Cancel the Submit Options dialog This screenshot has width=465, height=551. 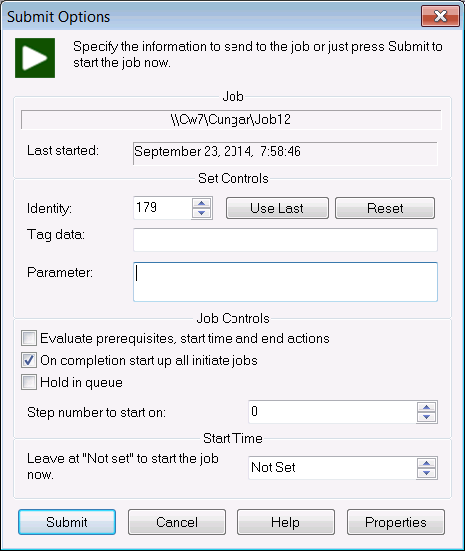tap(177, 522)
